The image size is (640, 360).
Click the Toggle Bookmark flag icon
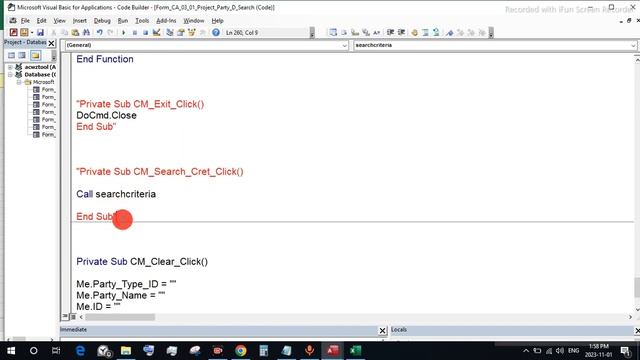click(x=449, y=32)
